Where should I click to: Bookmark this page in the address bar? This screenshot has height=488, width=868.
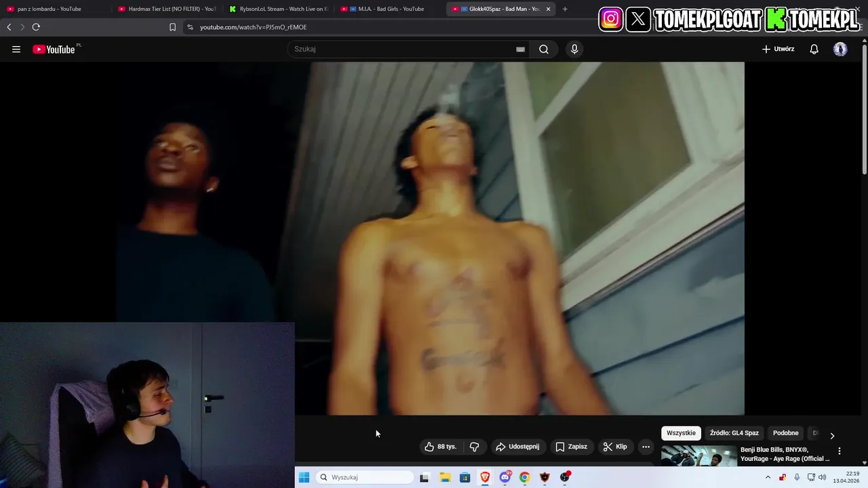tap(172, 27)
